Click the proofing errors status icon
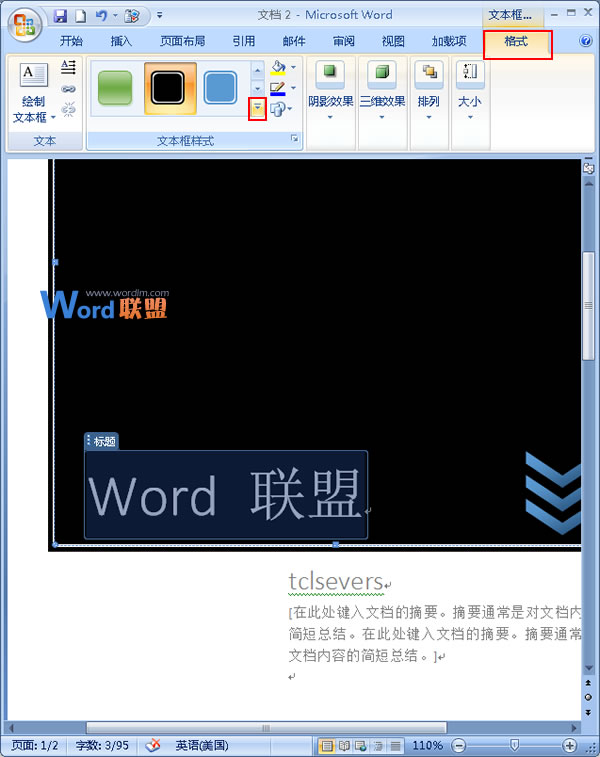600x757 pixels. [x=153, y=745]
